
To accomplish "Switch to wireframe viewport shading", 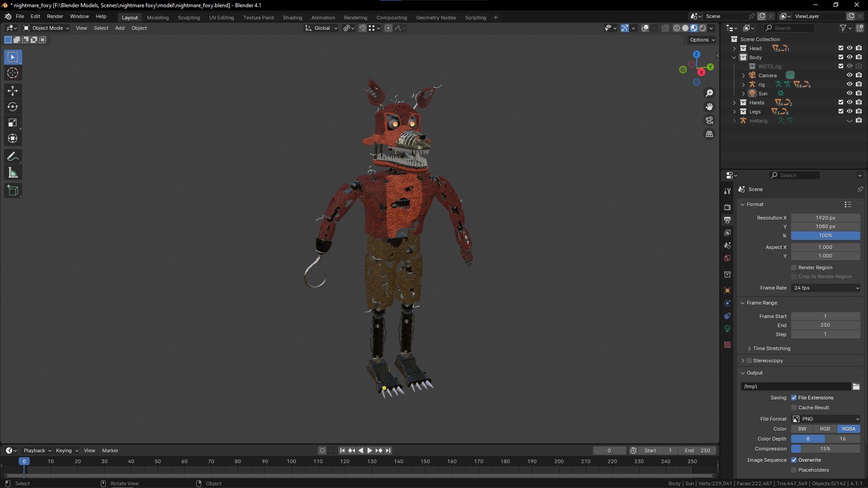I will 677,28.
